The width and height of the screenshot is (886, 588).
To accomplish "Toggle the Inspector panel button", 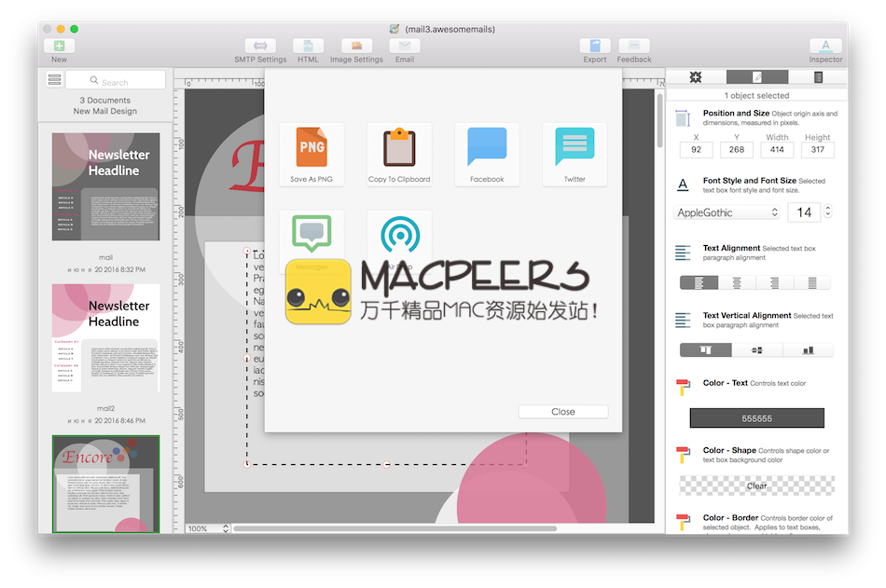I will 825,46.
